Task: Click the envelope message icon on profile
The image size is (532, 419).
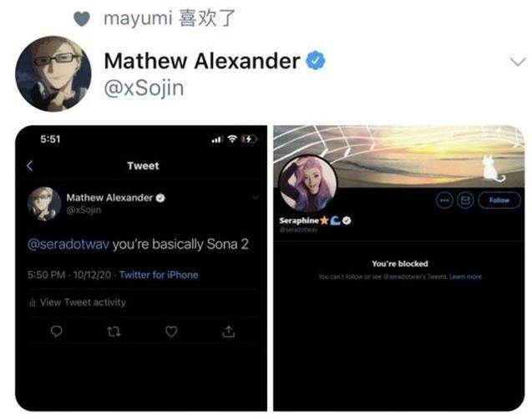Action: [465, 200]
